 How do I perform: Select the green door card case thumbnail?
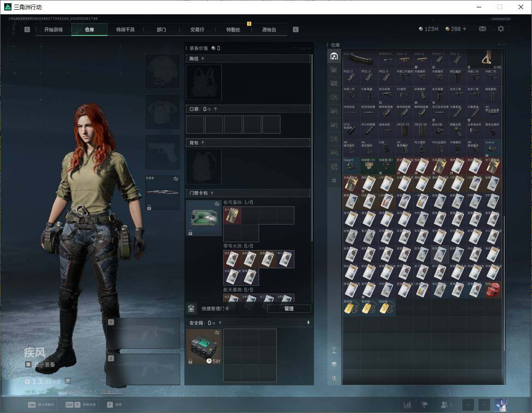point(204,218)
